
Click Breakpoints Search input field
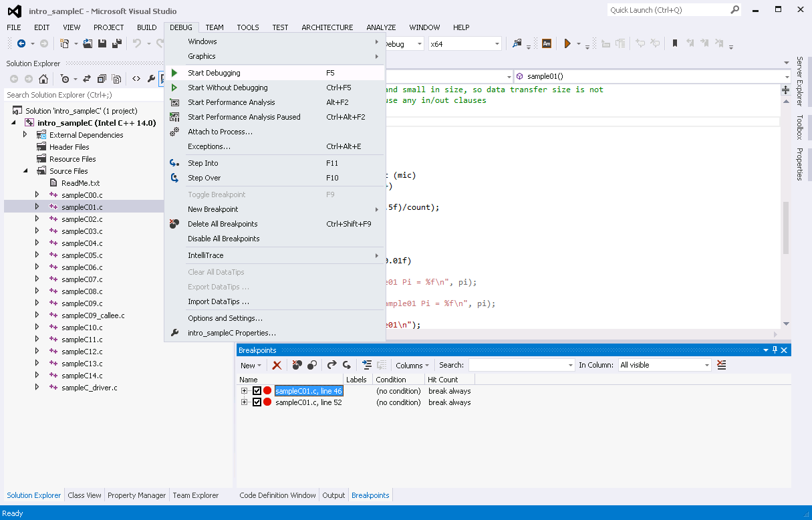coord(521,365)
